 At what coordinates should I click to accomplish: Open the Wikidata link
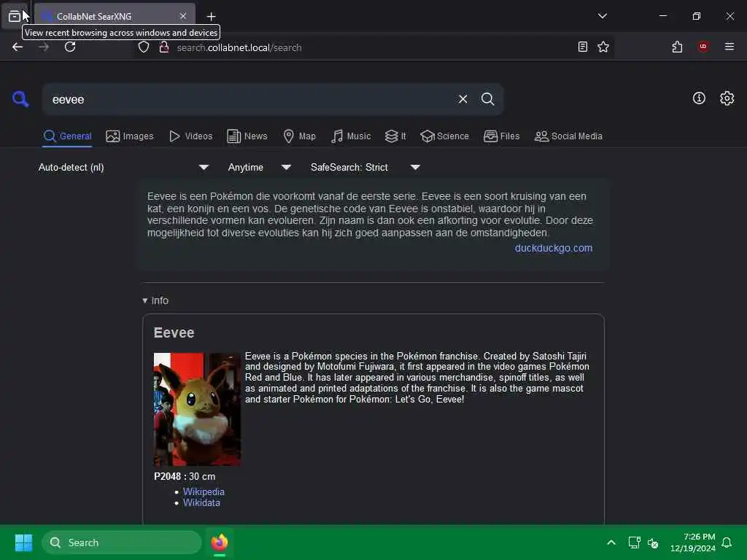pos(201,503)
